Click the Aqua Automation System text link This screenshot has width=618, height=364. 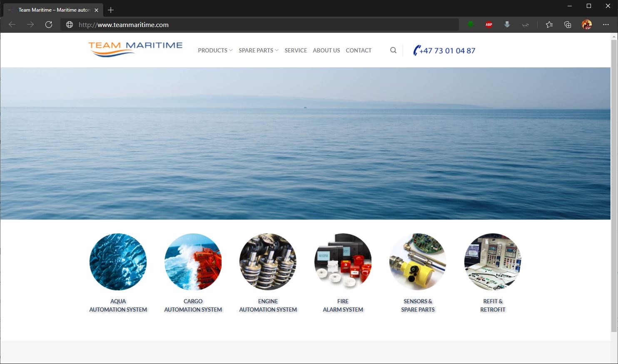118,305
